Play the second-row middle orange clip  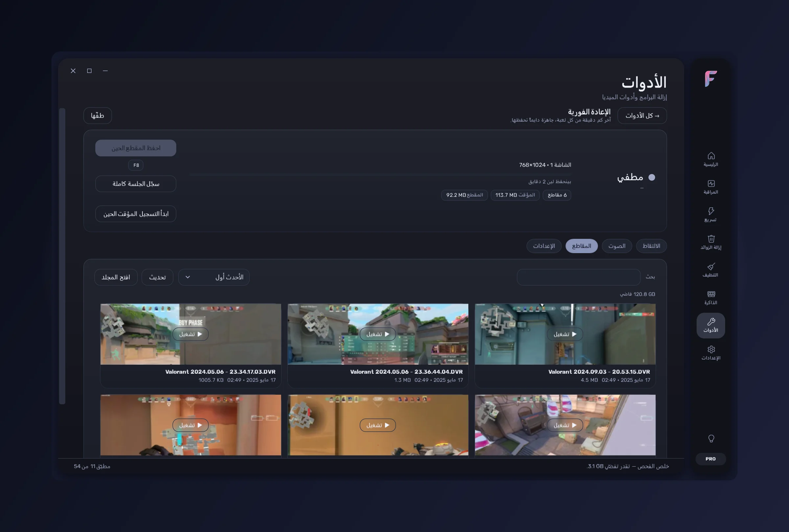click(x=377, y=425)
